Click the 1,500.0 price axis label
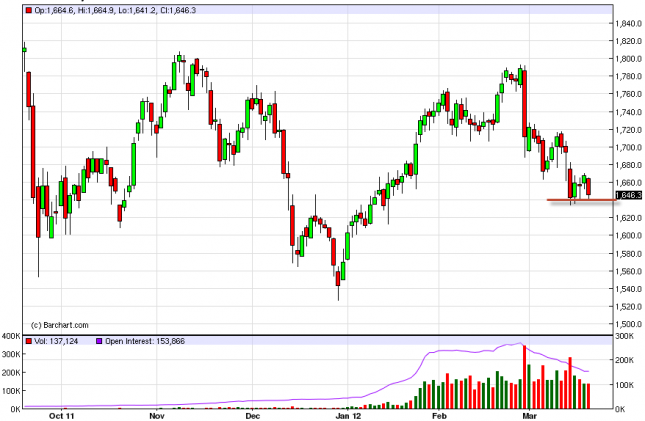 (629, 324)
